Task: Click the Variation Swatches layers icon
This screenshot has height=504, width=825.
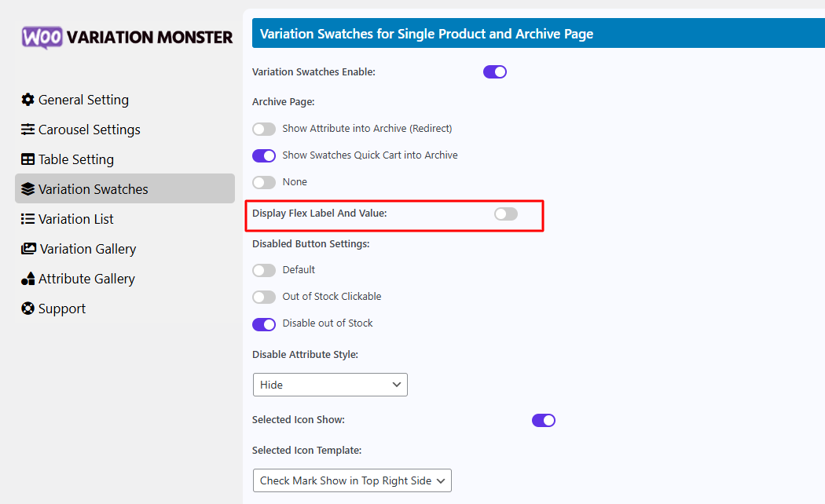Action: point(28,189)
